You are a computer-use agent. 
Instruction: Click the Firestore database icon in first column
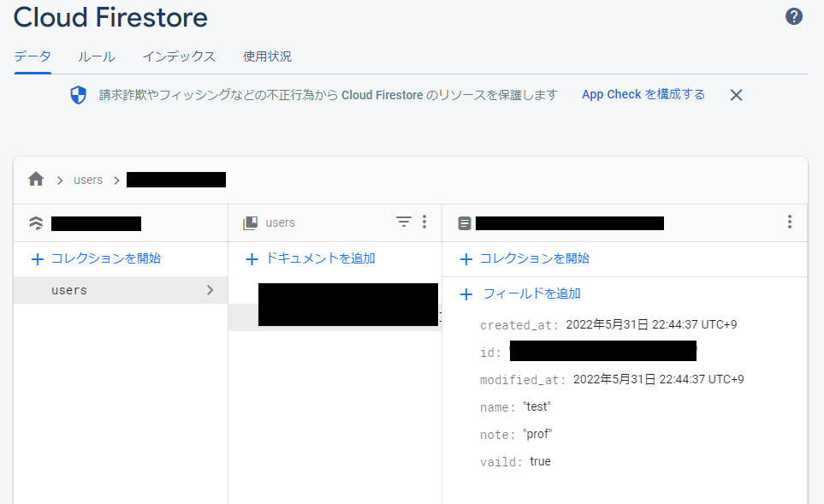36,223
